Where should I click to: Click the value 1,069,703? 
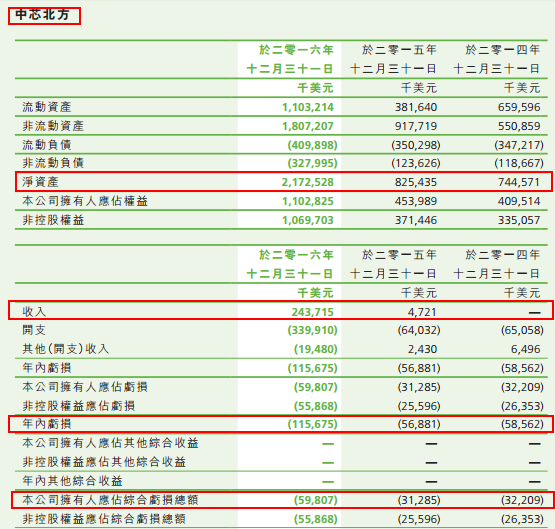pos(308,220)
